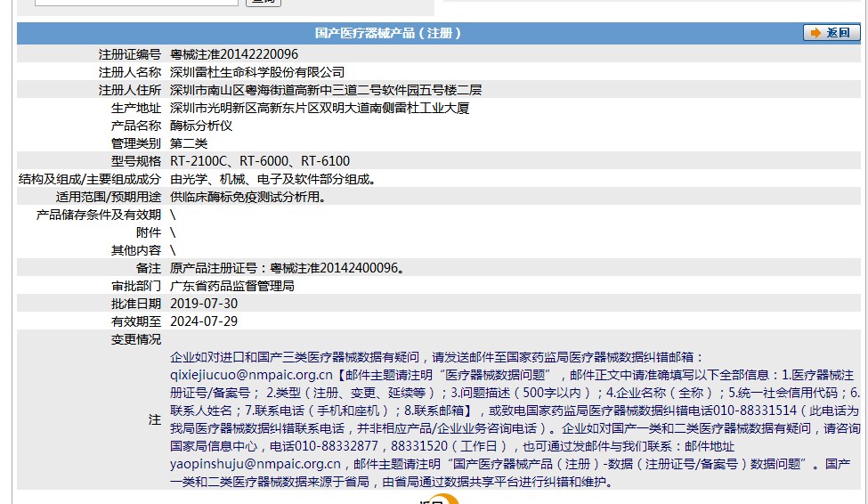Click the backslash value in the 其他内容 row
The image size is (868, 504).
tap(173, 250)
